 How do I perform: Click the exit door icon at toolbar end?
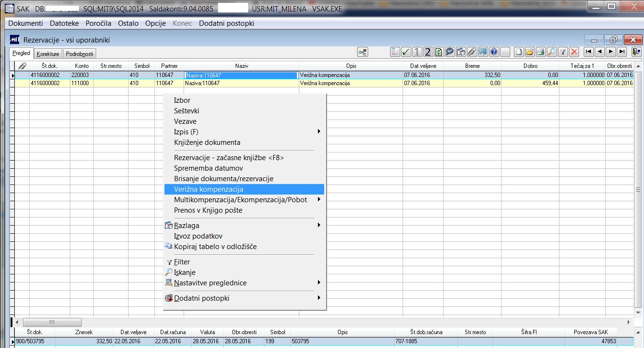635,52
